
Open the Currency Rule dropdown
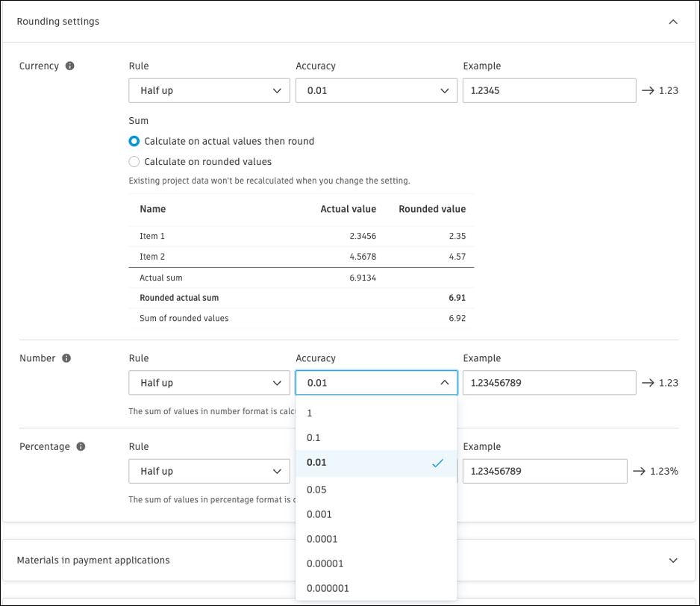209,90
